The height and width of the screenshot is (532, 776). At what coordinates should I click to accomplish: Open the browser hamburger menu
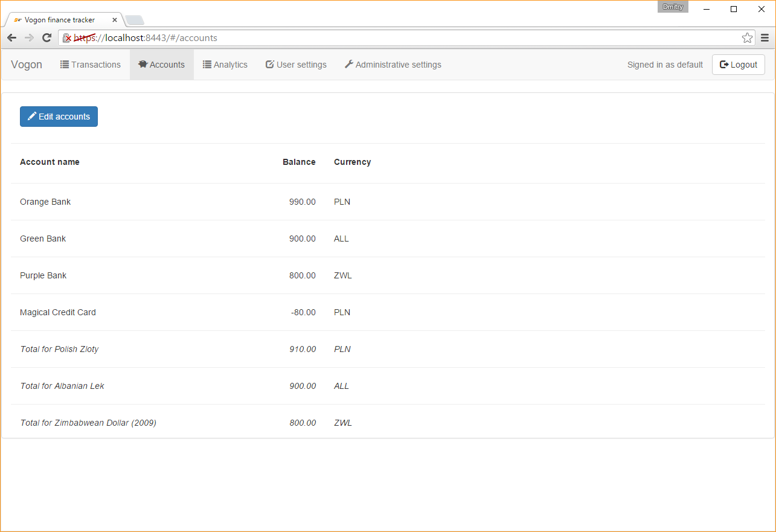coord(765,37)
